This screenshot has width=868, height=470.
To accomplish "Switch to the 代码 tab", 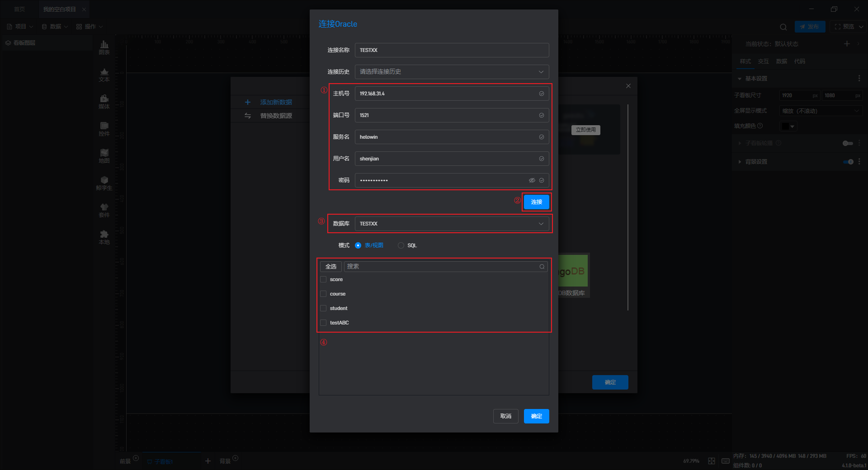I will click(800, 61).
